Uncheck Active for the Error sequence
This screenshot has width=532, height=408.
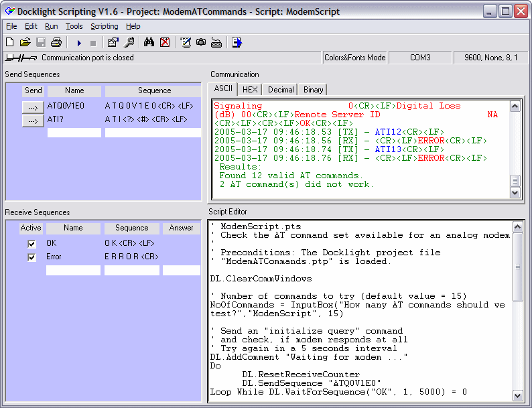pos(31,257)
